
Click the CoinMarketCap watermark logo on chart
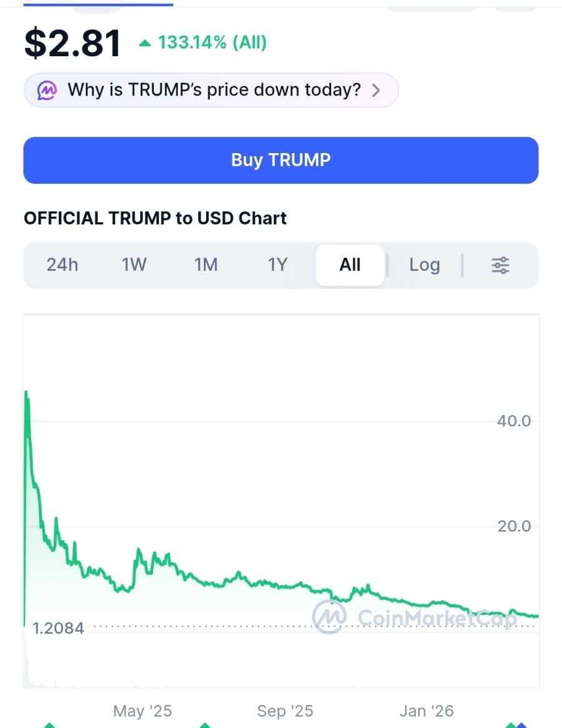(x=329, y=616)
